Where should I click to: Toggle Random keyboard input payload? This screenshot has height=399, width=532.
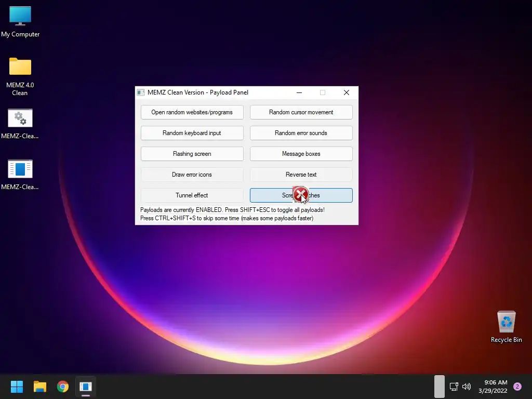click(x=192, y=133)
